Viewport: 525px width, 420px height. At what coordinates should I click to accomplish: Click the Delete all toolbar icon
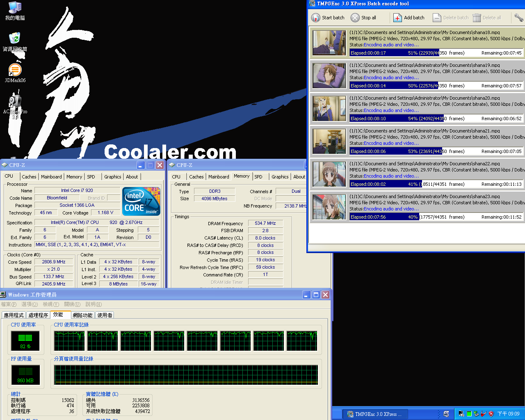coord(477,18)
